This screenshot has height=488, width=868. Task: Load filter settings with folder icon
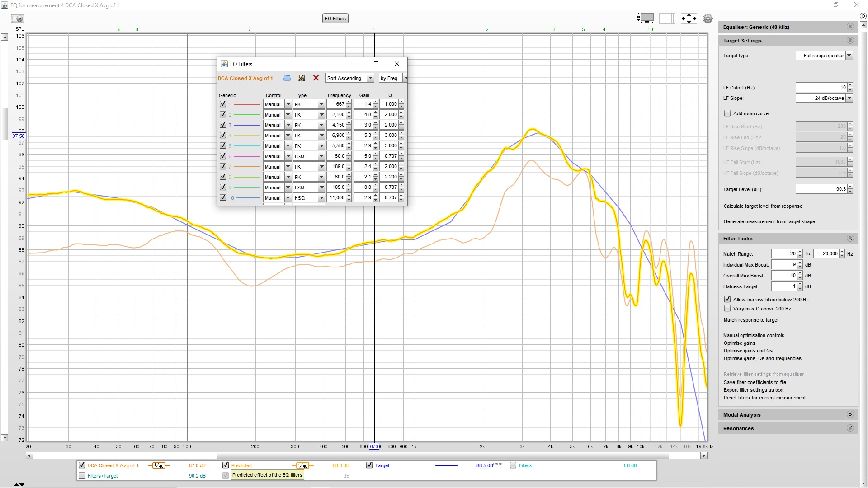tap(287, 78)
